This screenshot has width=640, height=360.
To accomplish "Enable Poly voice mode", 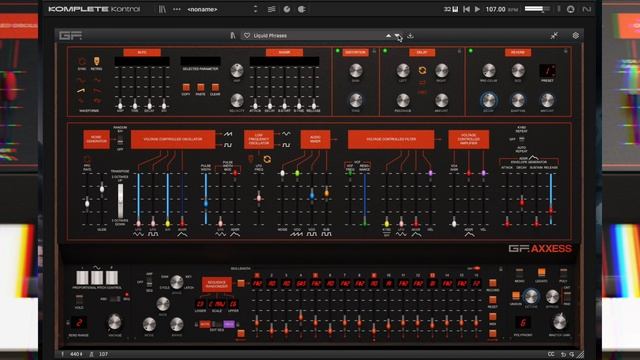I will [563, 272].
